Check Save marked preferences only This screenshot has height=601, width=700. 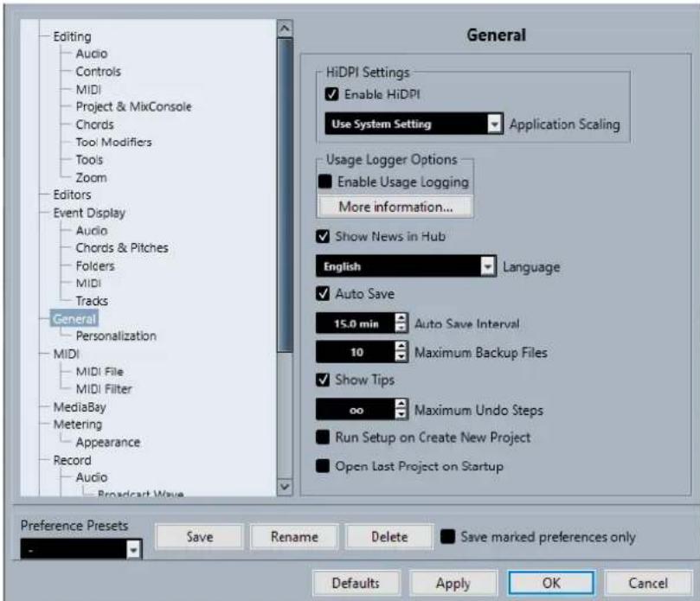(447, 536)
